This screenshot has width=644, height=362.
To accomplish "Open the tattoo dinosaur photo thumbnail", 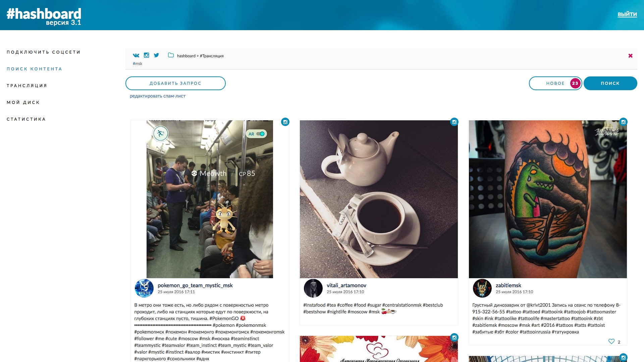I will [548, 199].
